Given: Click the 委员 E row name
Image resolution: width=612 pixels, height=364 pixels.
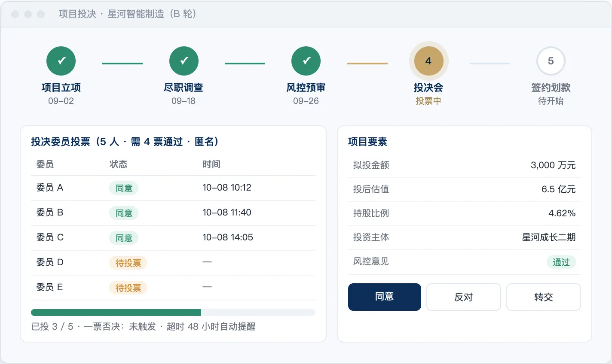Looking at the screenshot, I should (x=49, y=287).
